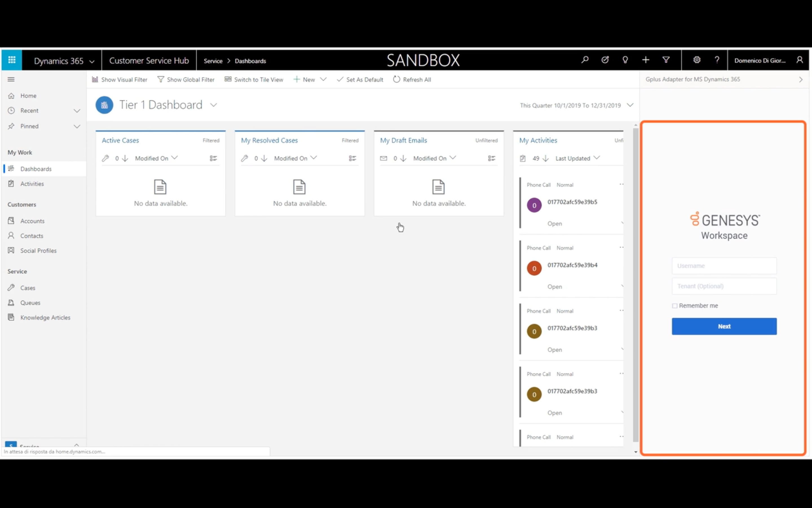Click sort arrow in My Activities
Image resolution: width=812 pixels, height=508 pixels.
tap(546, 158)
